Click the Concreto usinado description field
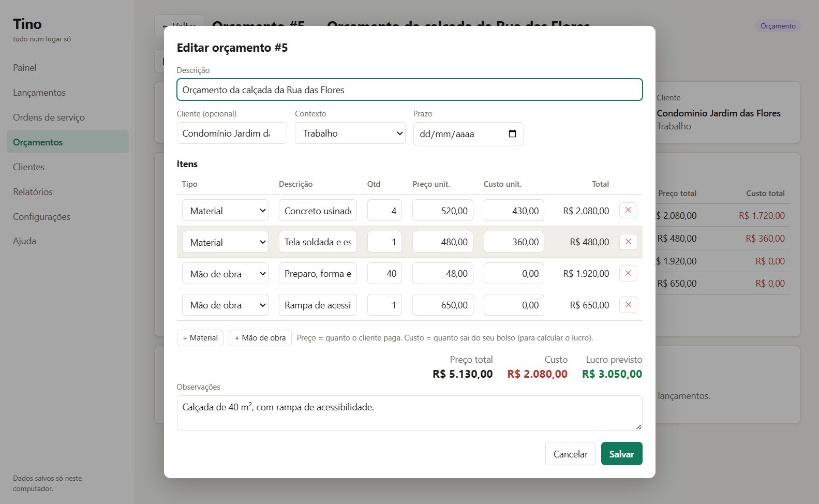The height and width of the screenshot is (504, 819). 318,211
